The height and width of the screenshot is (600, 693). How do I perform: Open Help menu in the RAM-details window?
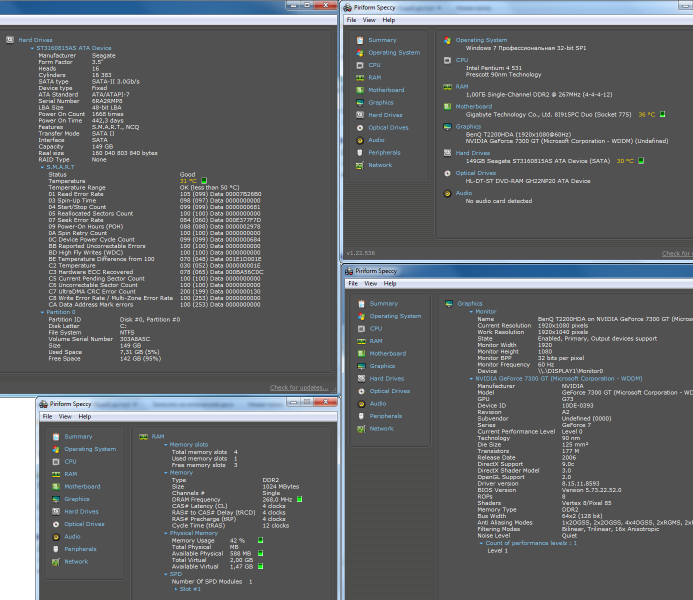(x=85, y=417)
